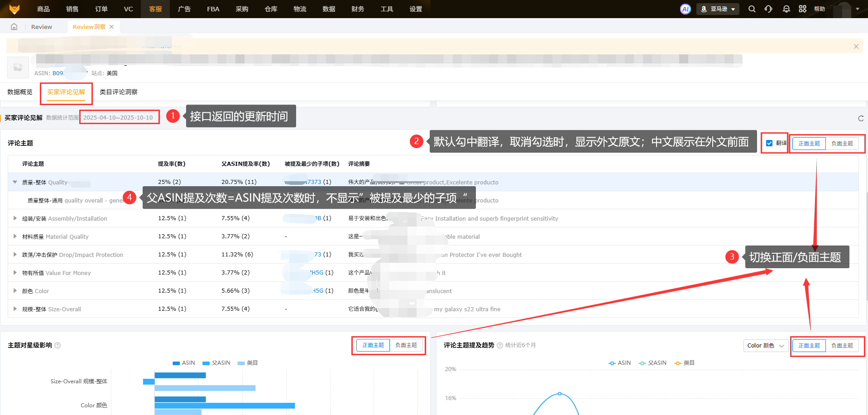
Task: Open the notifications bell
Action: tap(786, 9)
